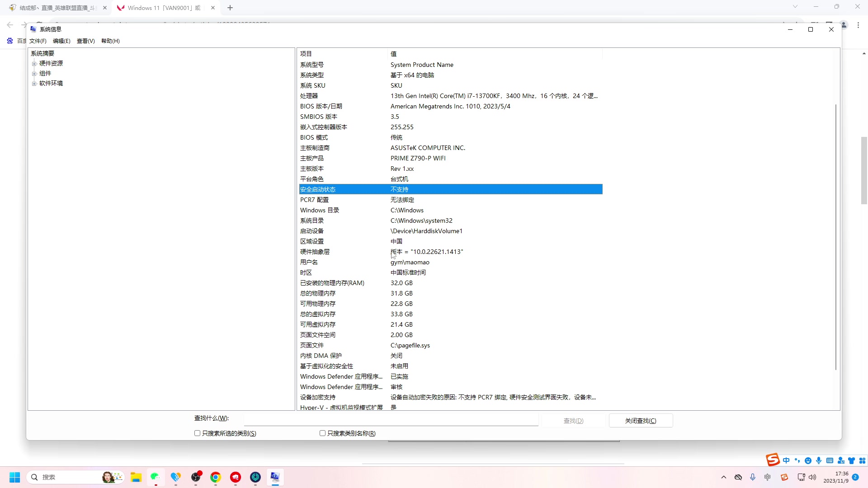Click the microphone tray icon
Image resolution: width=868 pixels, height=488 pixels.
tap(753, 477)
